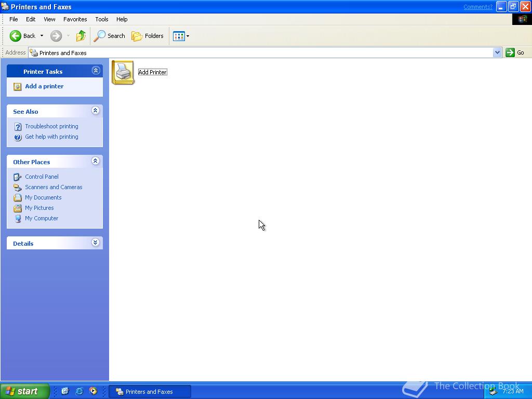Click the system tray printer icon
The height and width of the screenshot is (399, 532).
493,392
